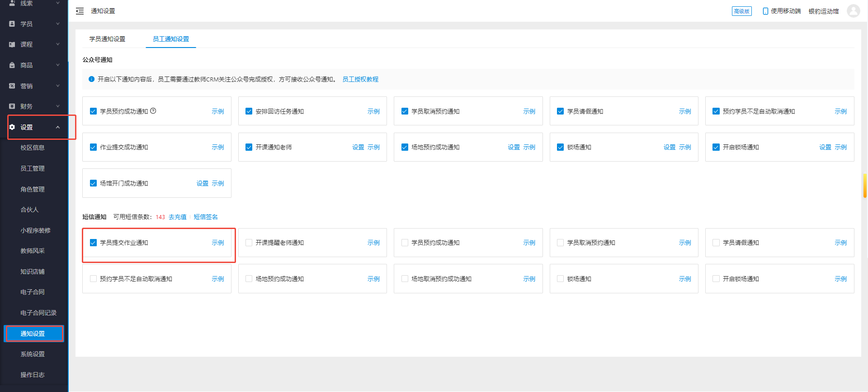Click the help icon next to 学员预约成功通知
Screen dimensions: 868x392
(x=153, y=111)
